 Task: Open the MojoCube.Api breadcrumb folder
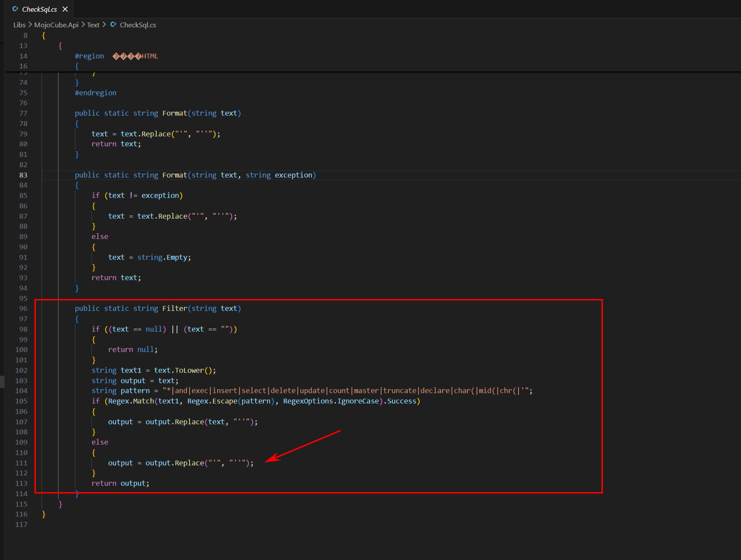coord(56,25)
